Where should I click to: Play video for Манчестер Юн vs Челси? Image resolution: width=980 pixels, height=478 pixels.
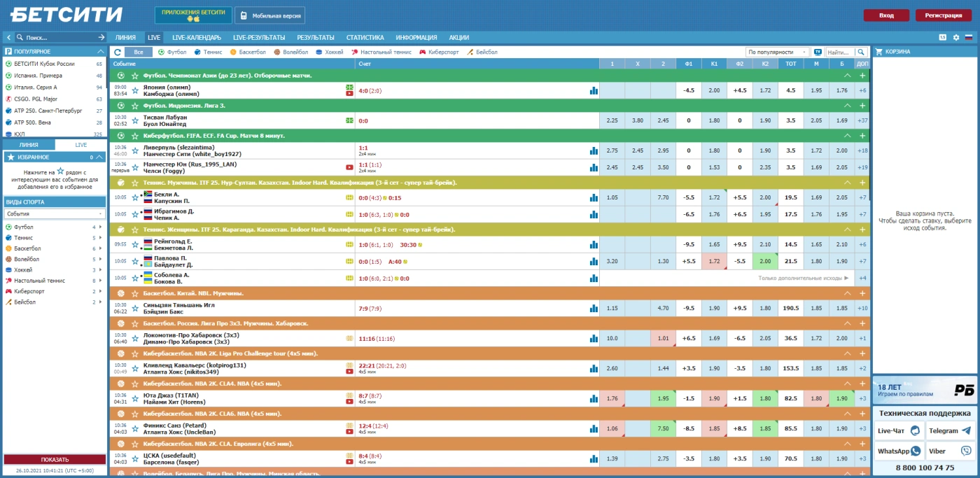point(349,167)
